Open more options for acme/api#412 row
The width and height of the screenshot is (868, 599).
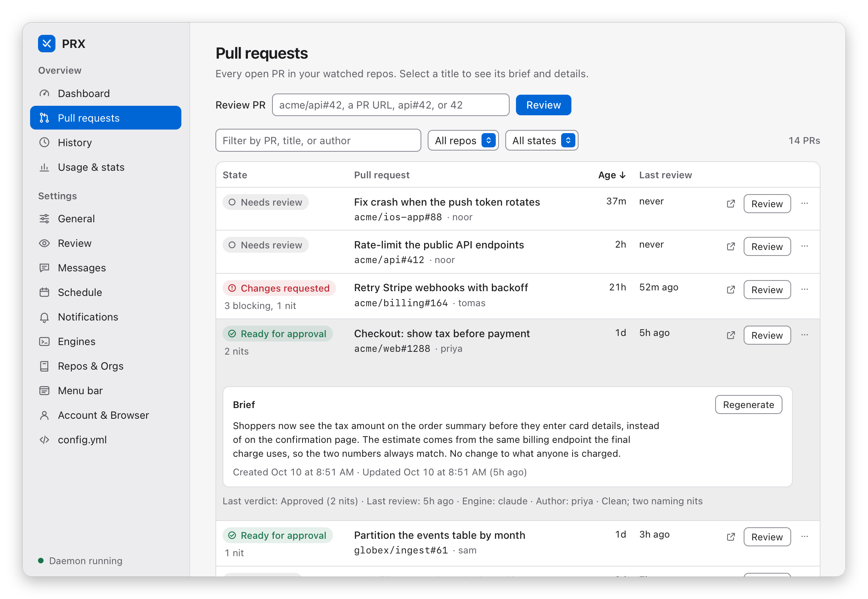coord(805,246)
